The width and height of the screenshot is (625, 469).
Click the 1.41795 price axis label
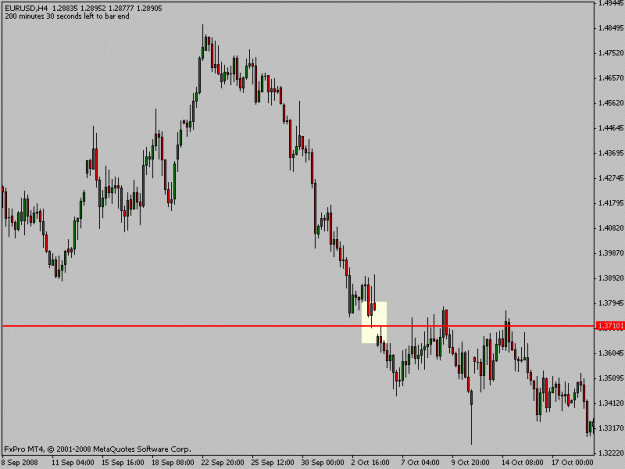pos(611,203)
